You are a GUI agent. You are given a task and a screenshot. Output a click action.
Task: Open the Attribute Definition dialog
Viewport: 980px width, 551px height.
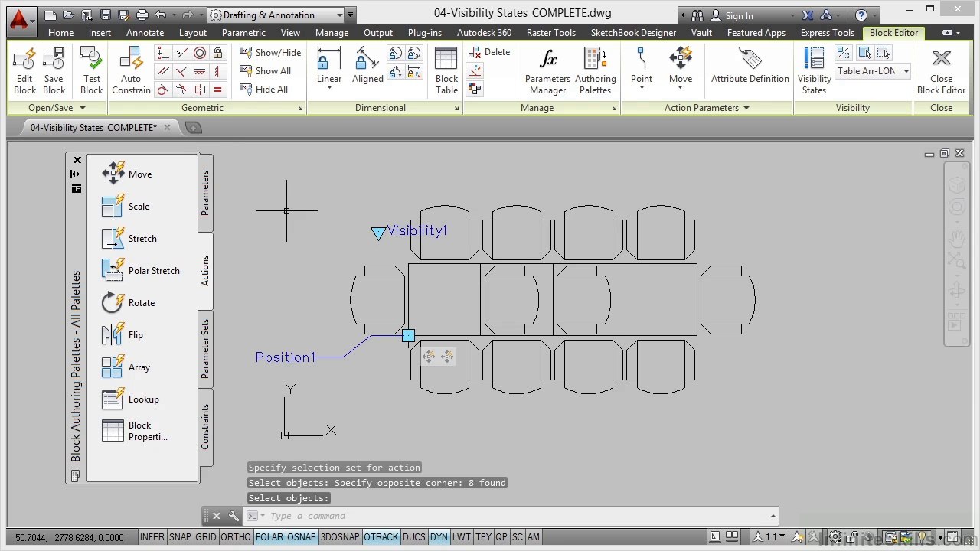[x=750, y=66]
